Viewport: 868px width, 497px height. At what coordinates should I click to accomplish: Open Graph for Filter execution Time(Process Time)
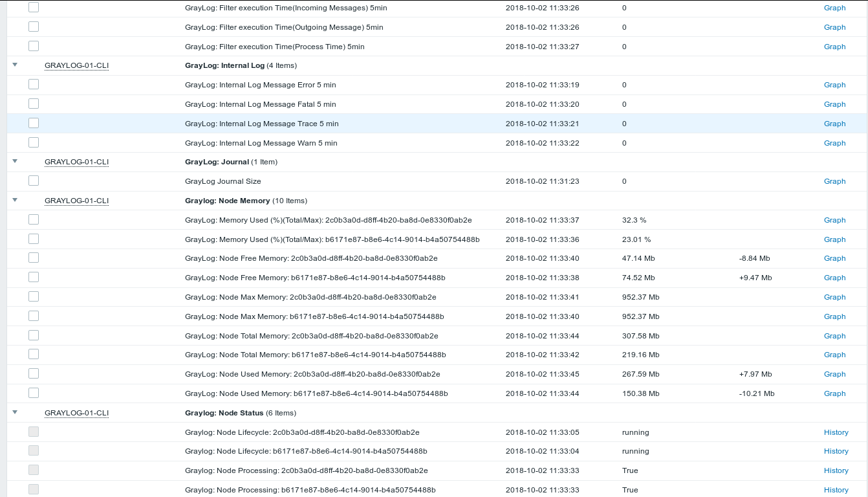click(834, 47)
